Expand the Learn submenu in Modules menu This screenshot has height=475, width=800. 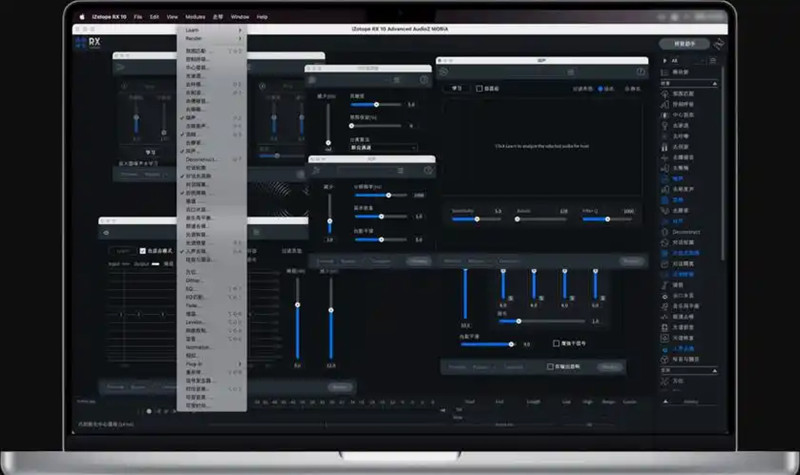(x=212, y=30)
